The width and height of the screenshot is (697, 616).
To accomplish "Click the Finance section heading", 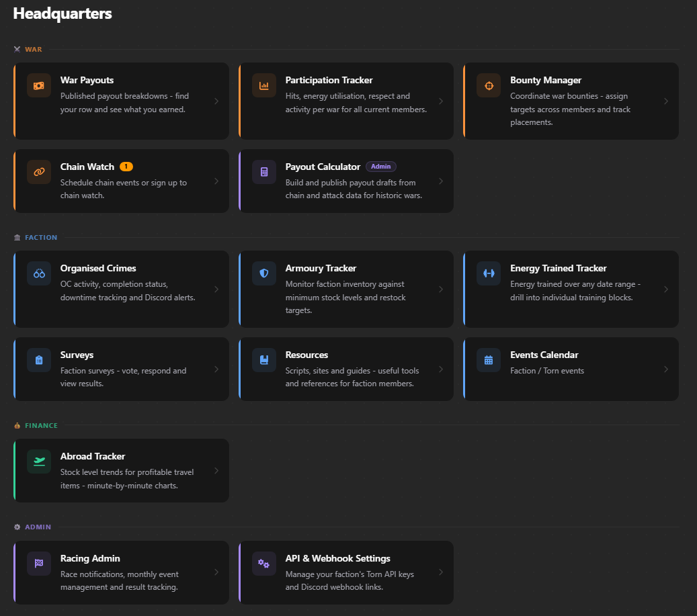I will click(x=42, y=425).
